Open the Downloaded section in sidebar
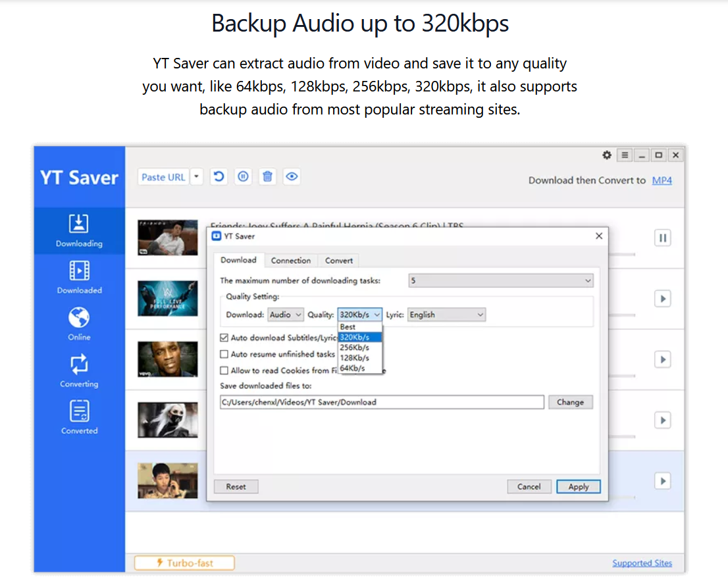Screen dimensions: 728x577 [79, 278]
